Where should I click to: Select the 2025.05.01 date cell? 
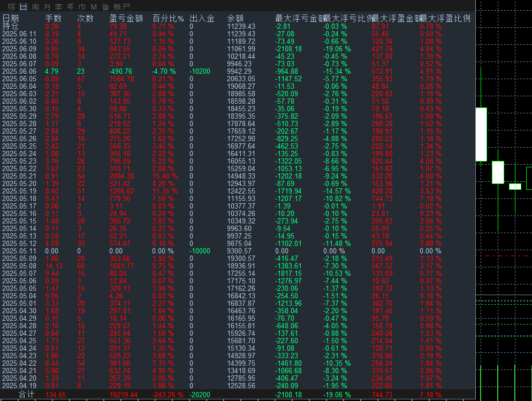[19, 303]
